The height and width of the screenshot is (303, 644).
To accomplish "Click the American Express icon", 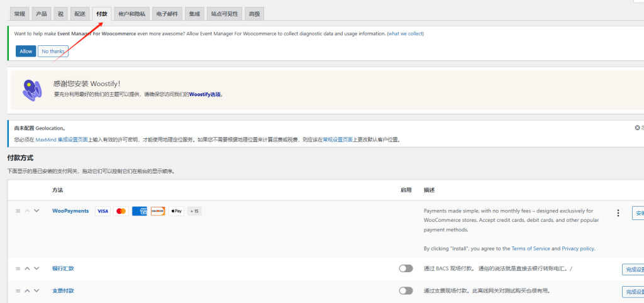I will coord(140,211).
